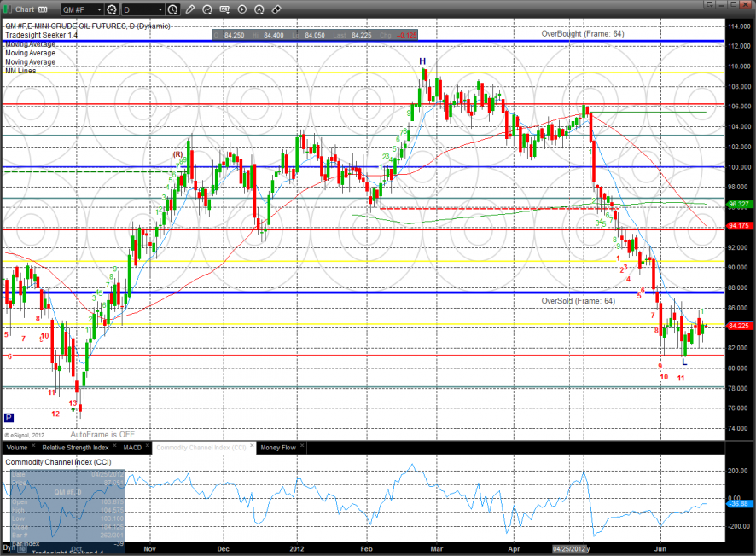Open the interval clock icon
The image size is (756, 556).
pos(174,10)
